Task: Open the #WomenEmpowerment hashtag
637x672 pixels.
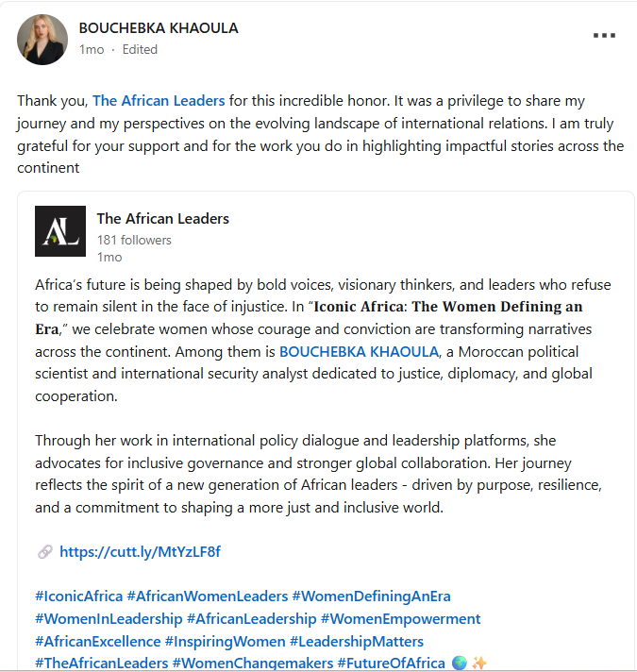Action: (x=400, y=619)
